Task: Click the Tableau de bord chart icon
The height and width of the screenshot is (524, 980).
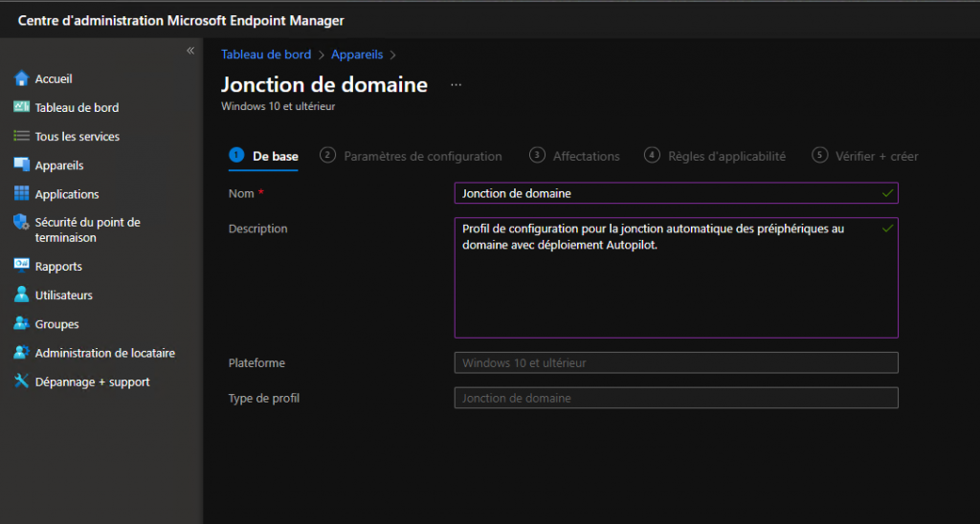Action: point(21,107)
